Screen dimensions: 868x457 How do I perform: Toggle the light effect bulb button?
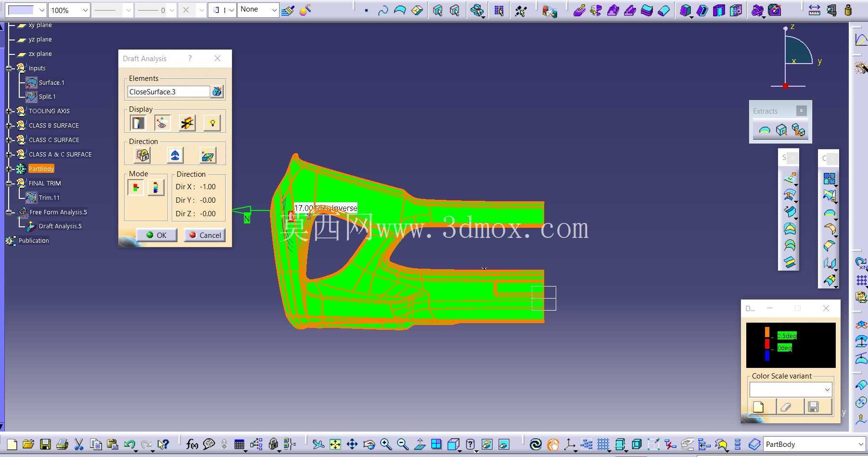pos(212,123)
